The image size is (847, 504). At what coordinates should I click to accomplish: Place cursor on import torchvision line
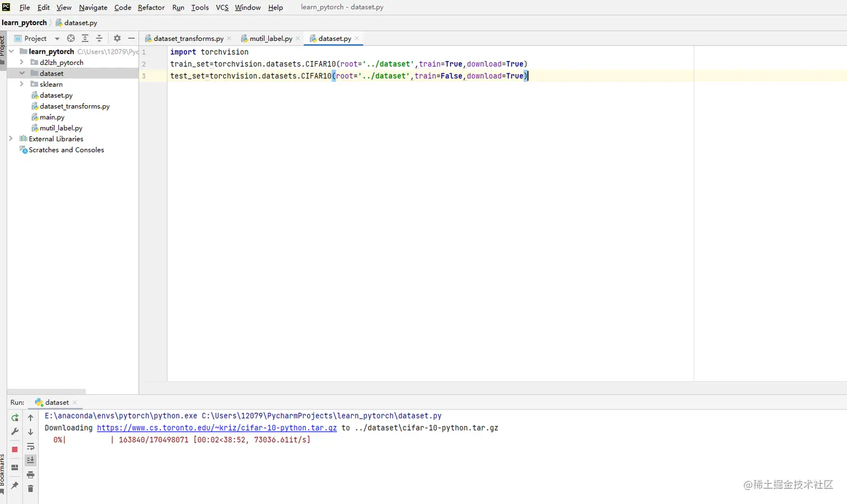click(210, 52)
